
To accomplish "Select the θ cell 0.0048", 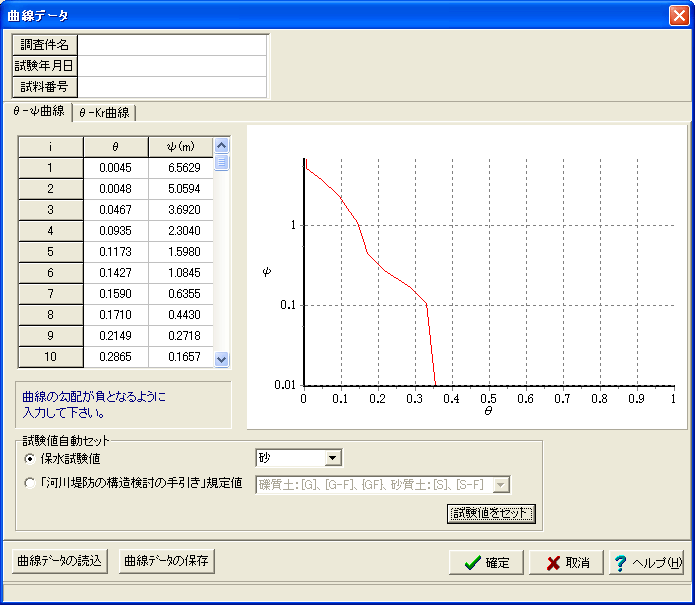I will [116, 189].
